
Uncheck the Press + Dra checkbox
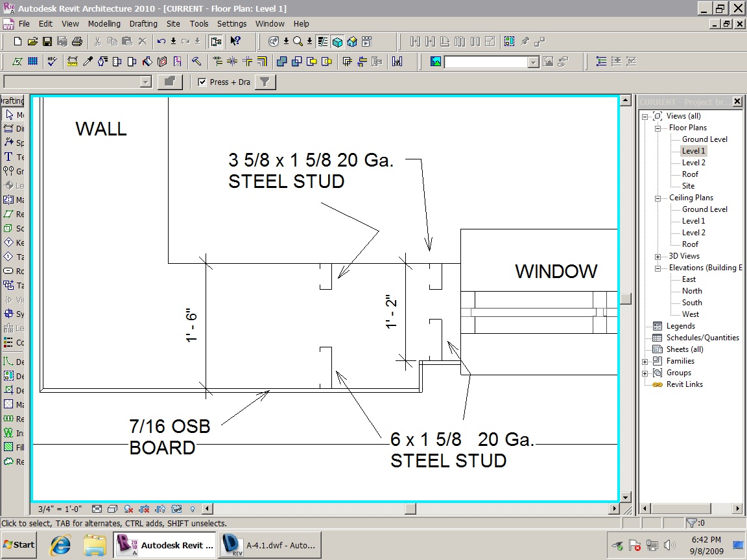[203, 82]
